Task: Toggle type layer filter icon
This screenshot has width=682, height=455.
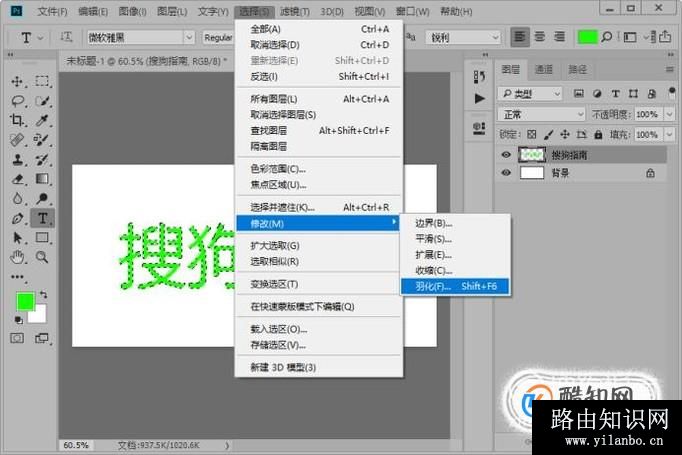Action: click(615, 94)
